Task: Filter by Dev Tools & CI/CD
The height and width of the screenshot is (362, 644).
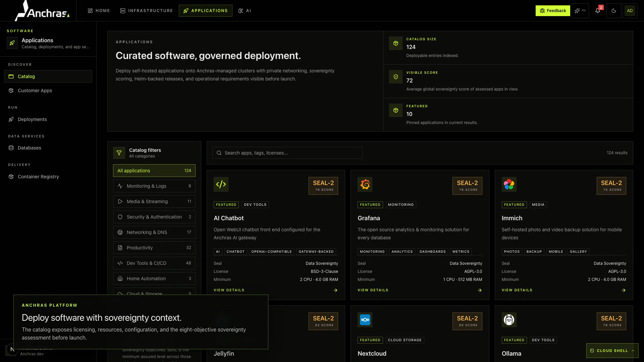Action: [x=154, y=263]
